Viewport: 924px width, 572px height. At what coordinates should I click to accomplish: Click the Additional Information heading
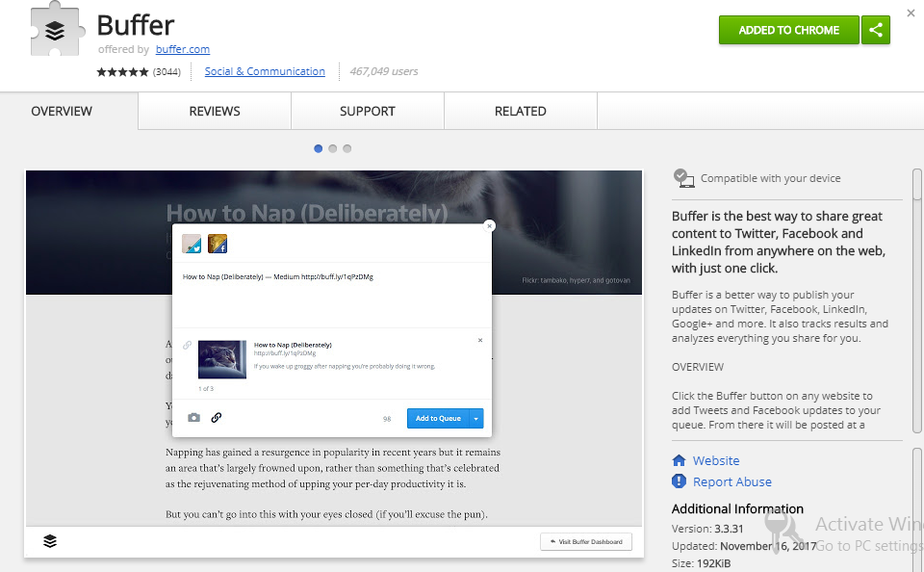pyautogui.click(x=738, y=508)
